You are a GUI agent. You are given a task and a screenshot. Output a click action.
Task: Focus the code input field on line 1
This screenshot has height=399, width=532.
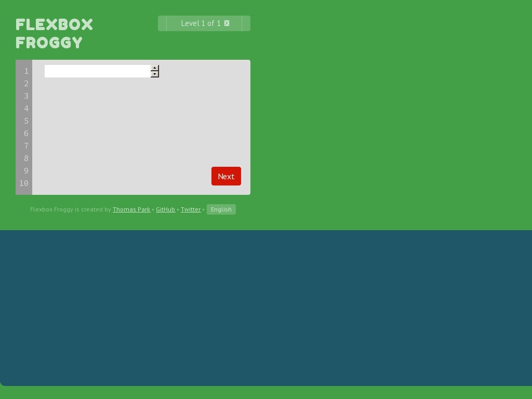(97, 71)
